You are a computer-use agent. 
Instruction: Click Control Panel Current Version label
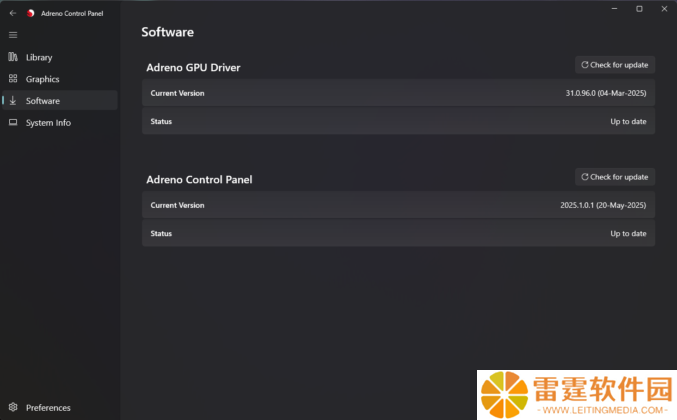[177, 205]
